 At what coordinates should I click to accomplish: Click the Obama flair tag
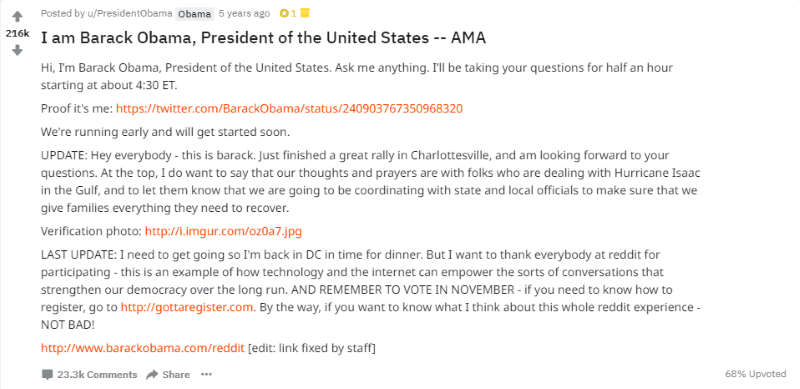pos(195,14)
